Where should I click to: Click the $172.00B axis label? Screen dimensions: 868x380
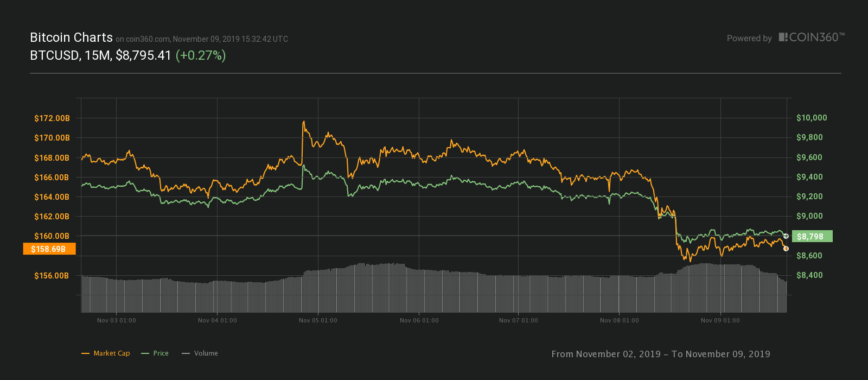coord(52,118)
